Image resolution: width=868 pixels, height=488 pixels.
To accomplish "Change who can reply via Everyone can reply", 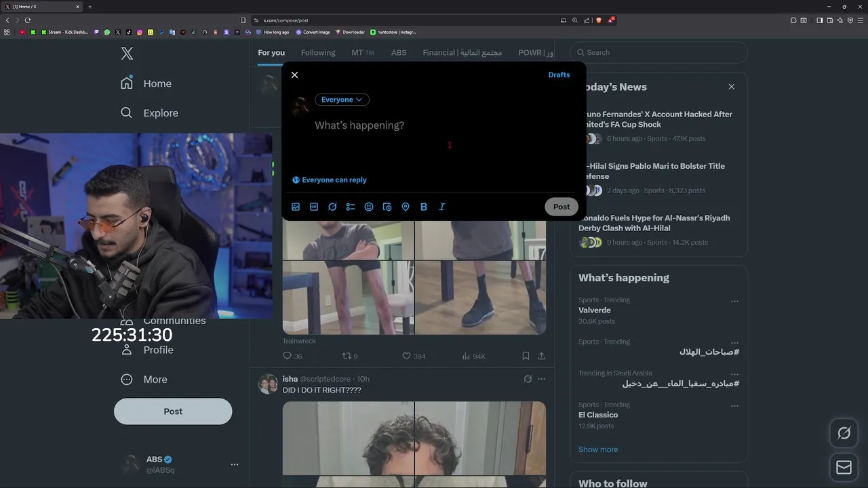I will coord(330,180).
